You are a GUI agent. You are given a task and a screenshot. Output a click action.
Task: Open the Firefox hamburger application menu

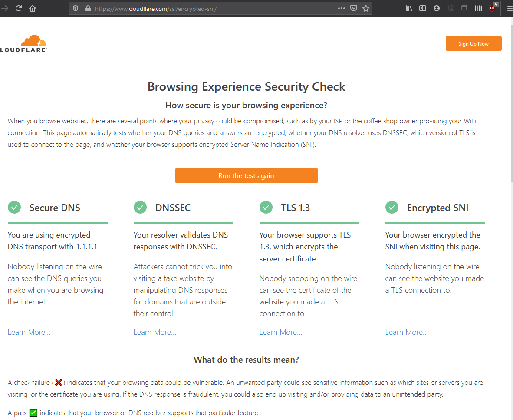click(x=510, y=8)
